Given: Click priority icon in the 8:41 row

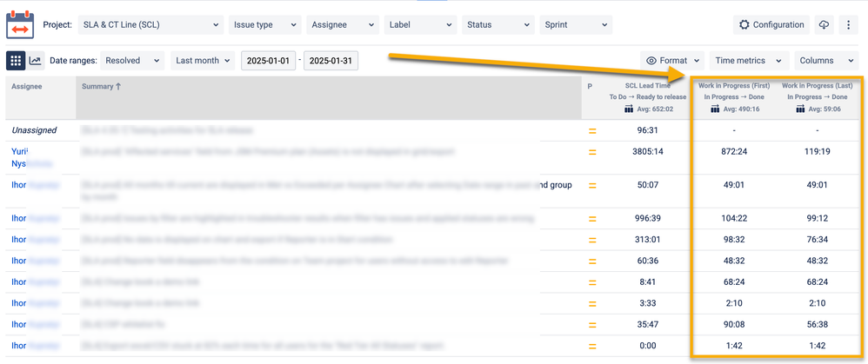Looking at the screenshot, I should pos(591,282).
